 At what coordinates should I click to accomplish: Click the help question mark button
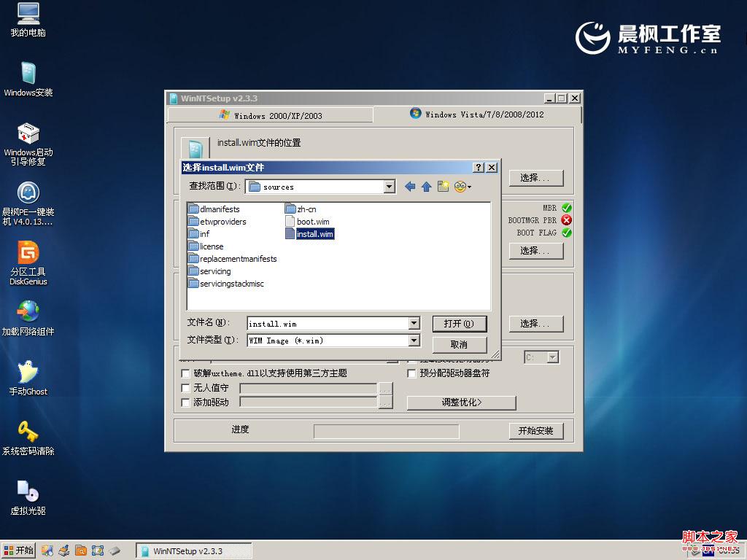click(479, 168)
